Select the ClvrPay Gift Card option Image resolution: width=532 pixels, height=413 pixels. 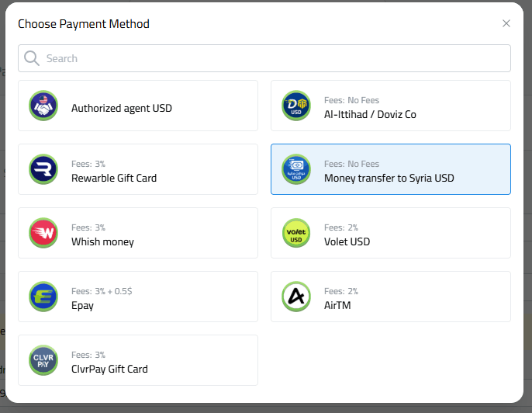[x=138, y=360]
